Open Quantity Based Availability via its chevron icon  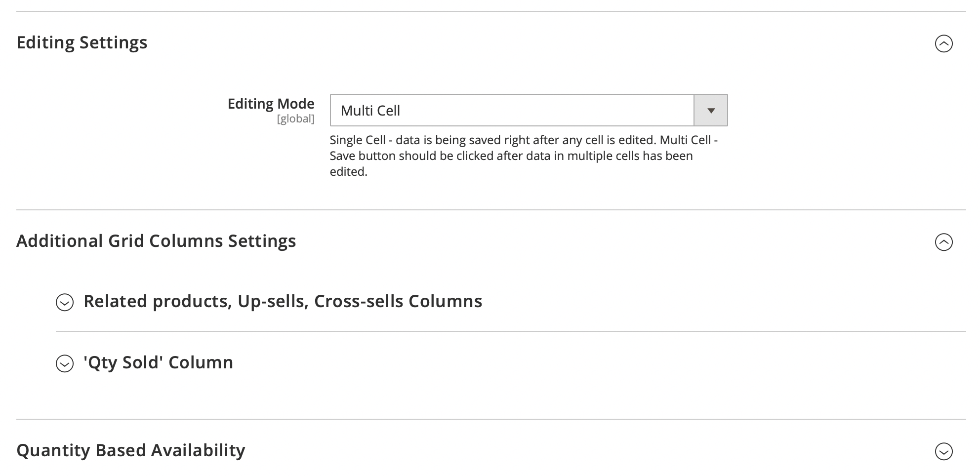coord(943,451)
